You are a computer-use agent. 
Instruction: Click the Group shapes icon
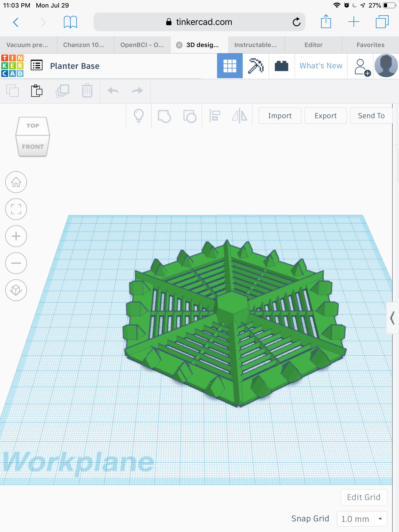click(164, 116)
